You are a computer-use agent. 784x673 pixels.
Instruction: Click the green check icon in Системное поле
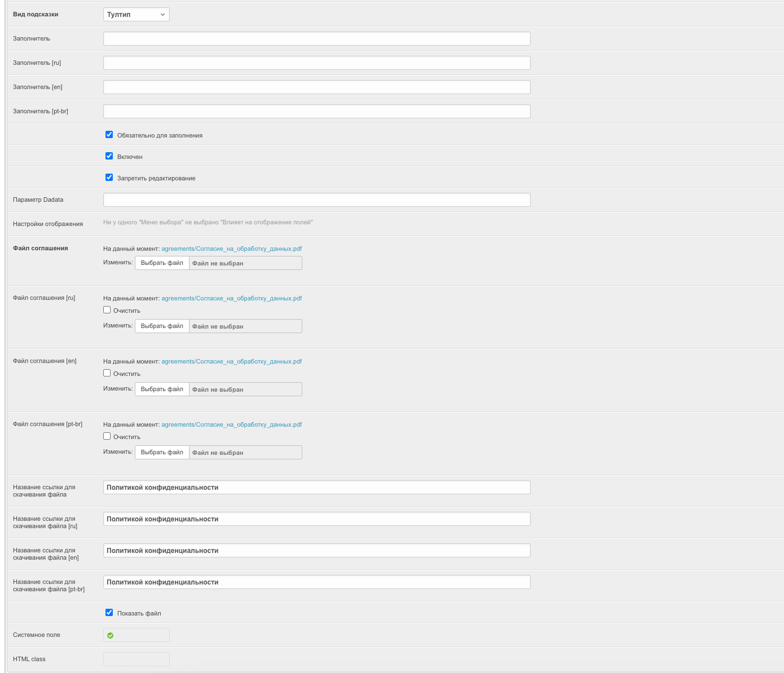[111, 635]
